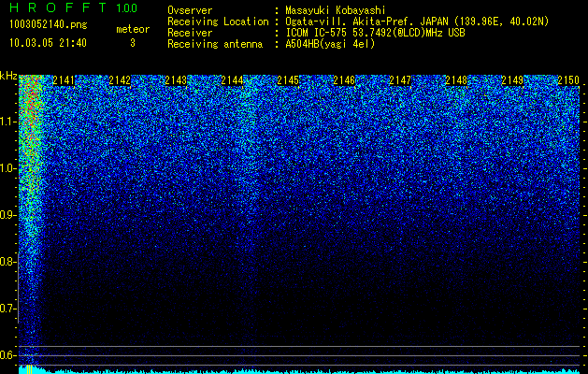Click the HROFFT 1.0.0 title text
This screenshot has width=588, height=374.
pyautogui.click(x=74, y=7)
